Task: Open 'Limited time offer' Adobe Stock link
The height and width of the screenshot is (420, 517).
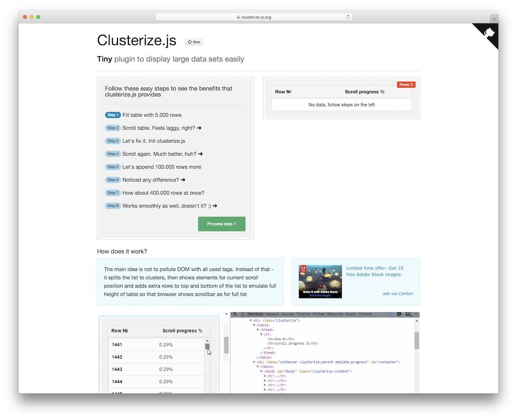Action: [375, 272]
